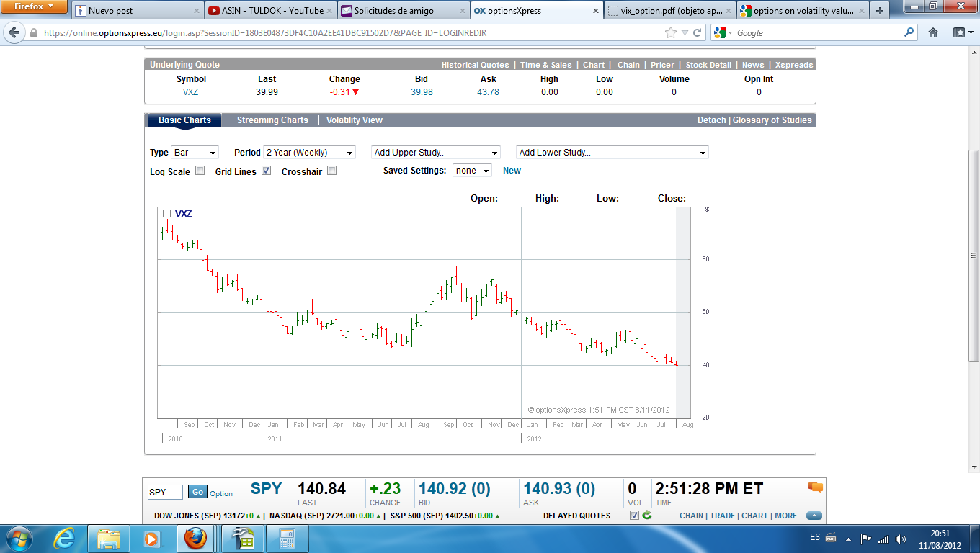Click the site identity padlock icon
The width and height of the screenshot is (980, 553).
coord(33,33)
